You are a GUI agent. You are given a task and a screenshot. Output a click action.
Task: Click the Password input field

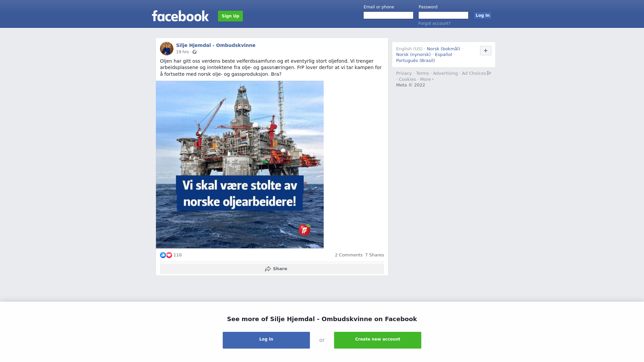(443, 15)
